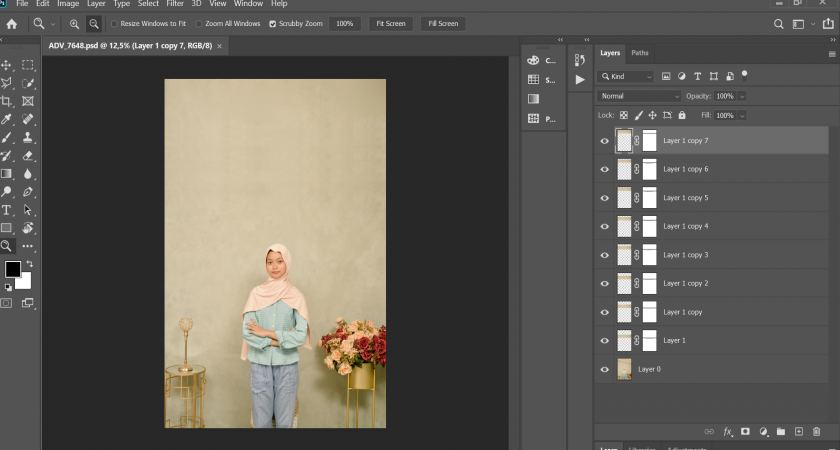Select the Horizontal Type tool
This screenshot has height=450, width=840.
(7, 210)
